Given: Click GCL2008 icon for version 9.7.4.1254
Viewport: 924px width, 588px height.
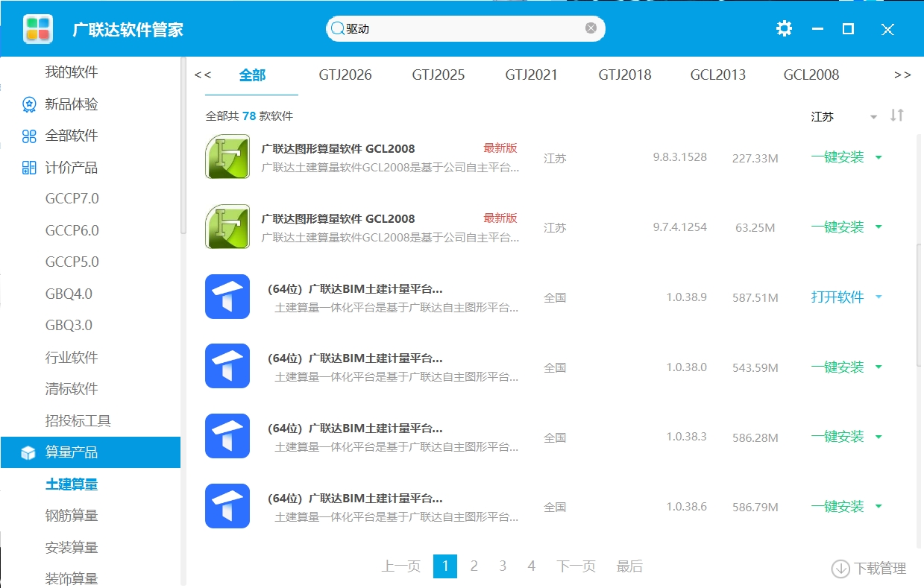Looking at the screenshot, I should point(227,227).
